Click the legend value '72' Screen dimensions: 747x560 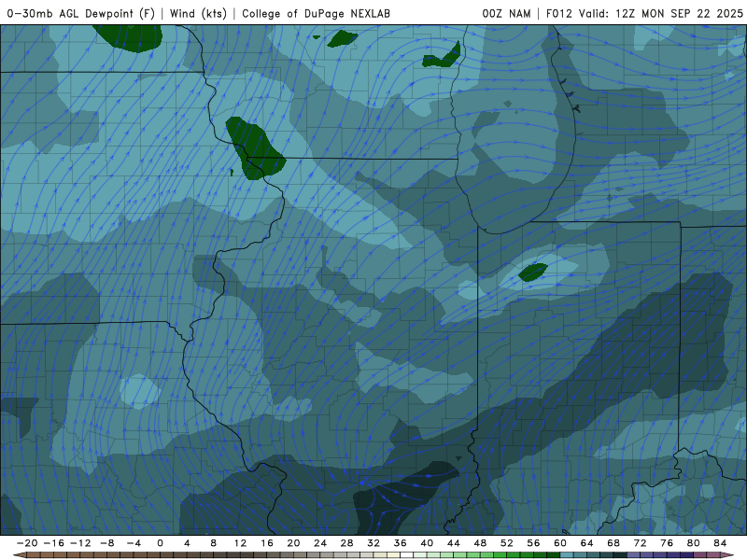[641, 543]
